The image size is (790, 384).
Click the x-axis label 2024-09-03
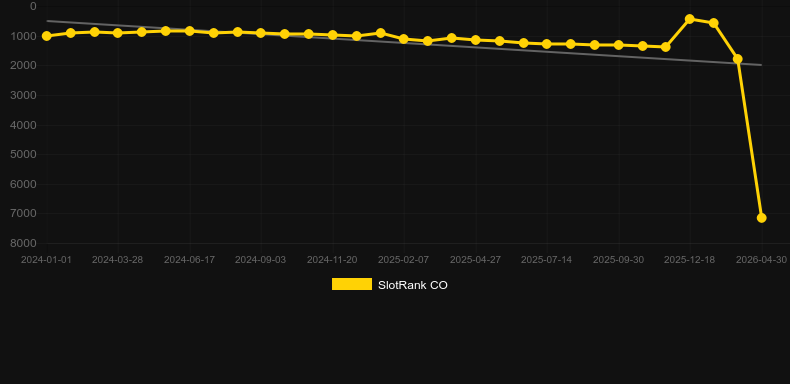[260, 260]
